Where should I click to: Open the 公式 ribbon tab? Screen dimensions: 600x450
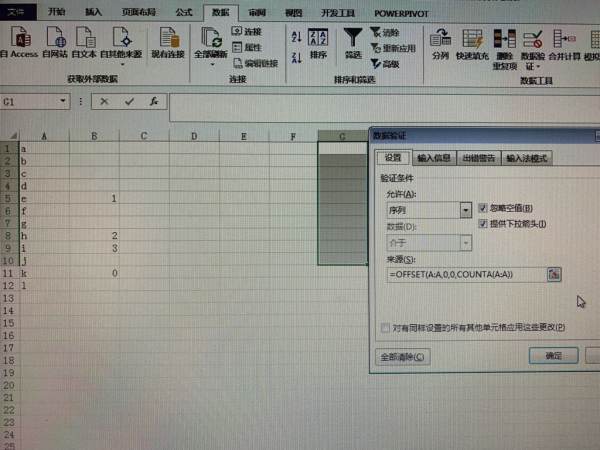pos(183,12)
